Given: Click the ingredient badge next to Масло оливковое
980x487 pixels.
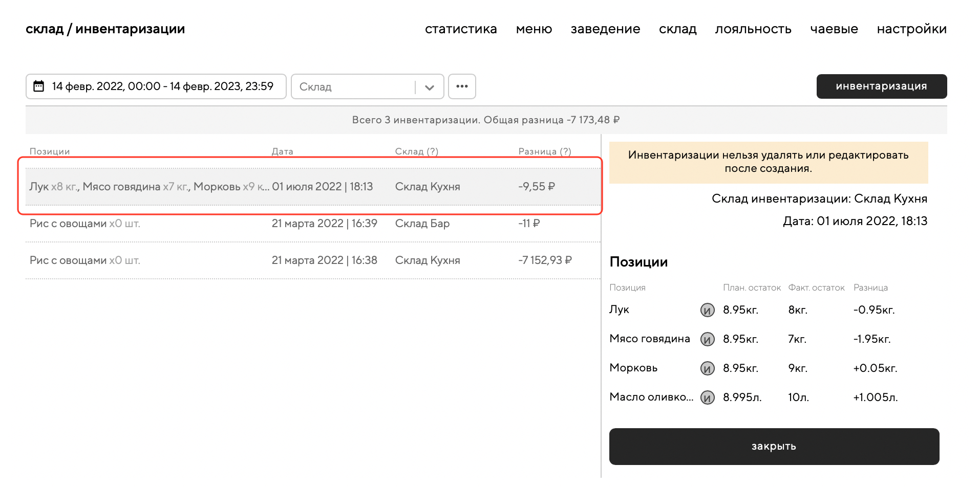Looking at the screenshot, I should 707,397.
